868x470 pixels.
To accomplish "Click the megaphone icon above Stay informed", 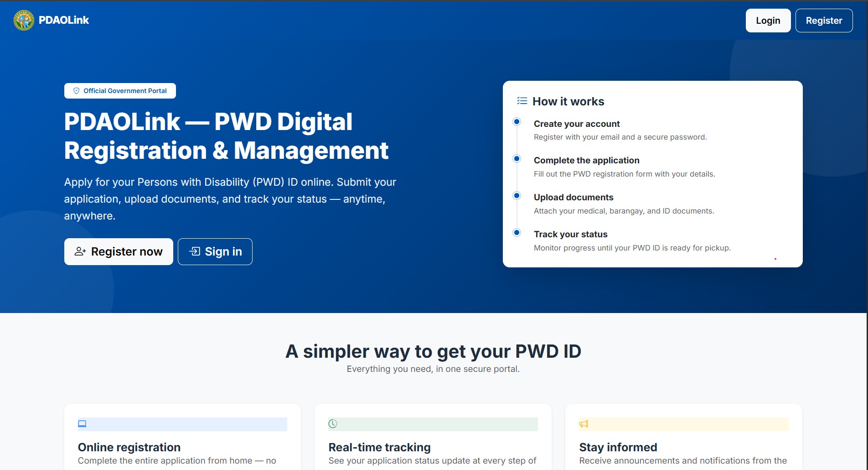I will tap(584, 424).
